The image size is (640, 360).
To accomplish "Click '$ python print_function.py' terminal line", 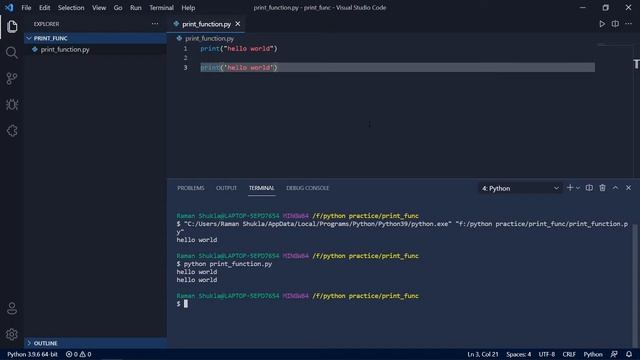I will click(224, 264).
